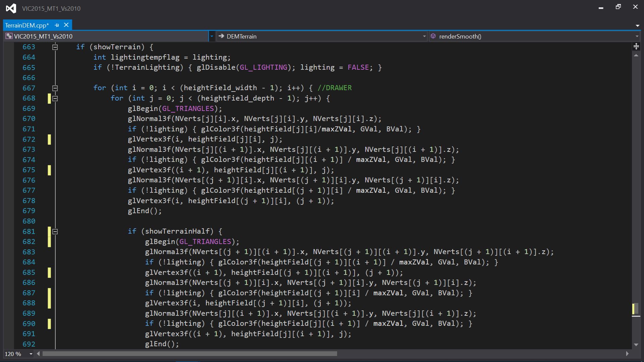Click showTerrainHalf on line 681
The width and height of the screenshot is (644, 362).
coord(177,231)
